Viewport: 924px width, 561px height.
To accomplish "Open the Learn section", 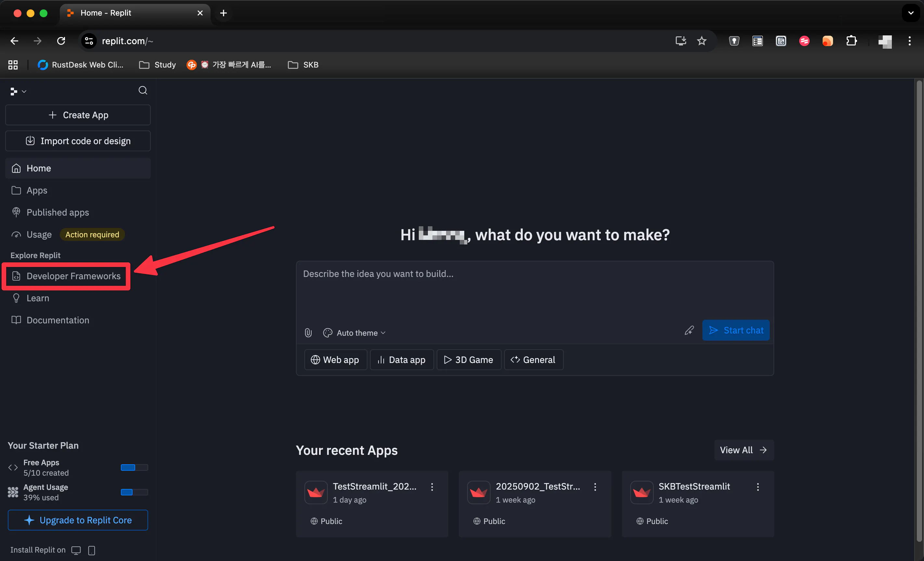I will click(78, 298).
